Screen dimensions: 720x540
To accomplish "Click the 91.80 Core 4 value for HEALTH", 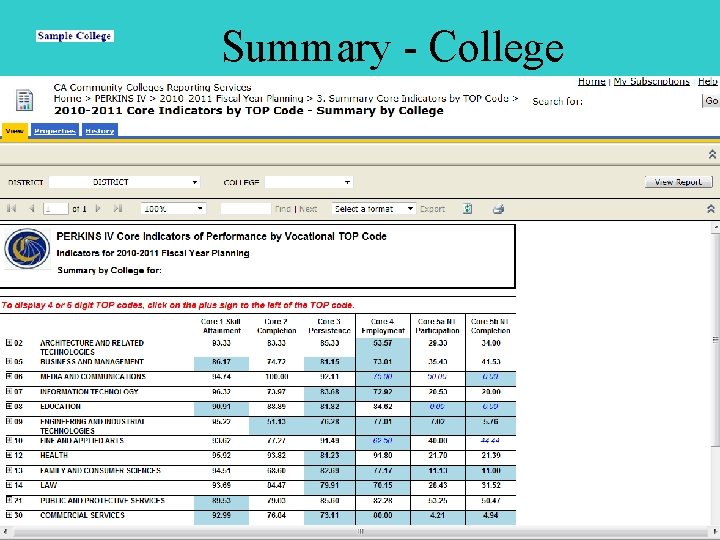I will [382, 455].
